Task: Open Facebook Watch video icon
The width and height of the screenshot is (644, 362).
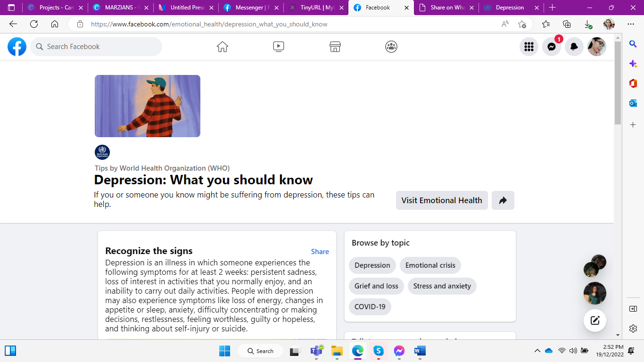Action: [x=279, y=47]
